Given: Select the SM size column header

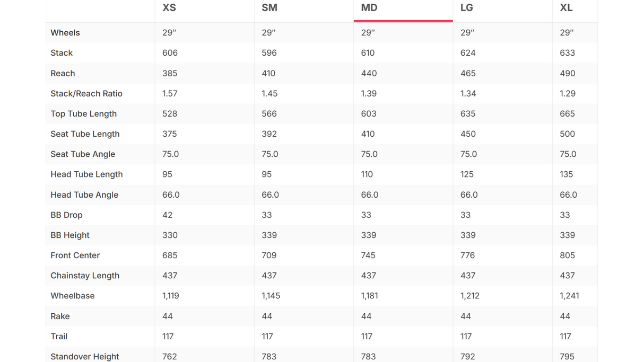Looking at the screenshot, I should pos(269,8).
